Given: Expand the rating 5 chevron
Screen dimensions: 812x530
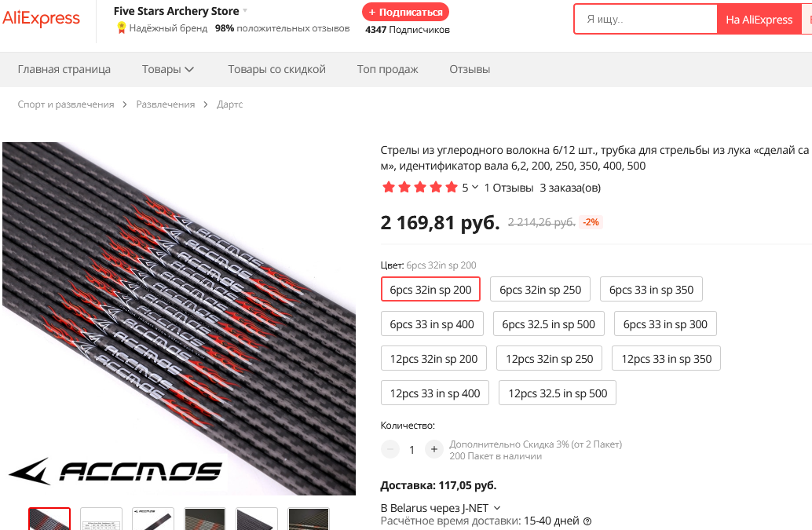Looking at the screenshot, I should pyautogui.click(x=475, y=187).
